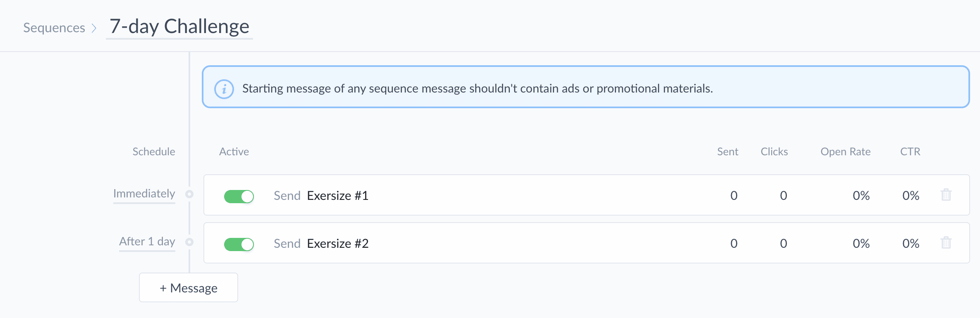This screenshot has height=318, width=980.
Task: Edit the 7-day Challenge sequence title
Action: coord(179,26)
